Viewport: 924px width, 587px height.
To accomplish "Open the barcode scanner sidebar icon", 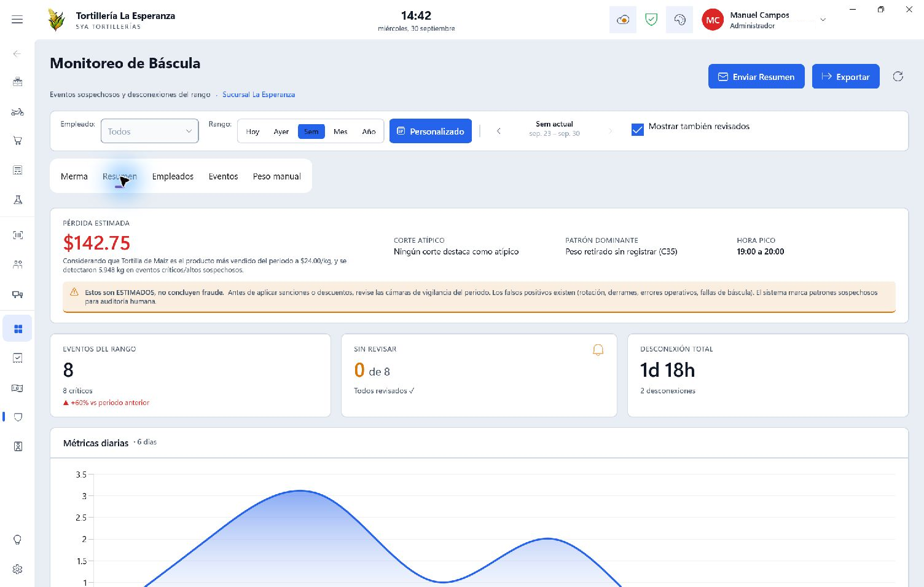I will tap(17, 235).
